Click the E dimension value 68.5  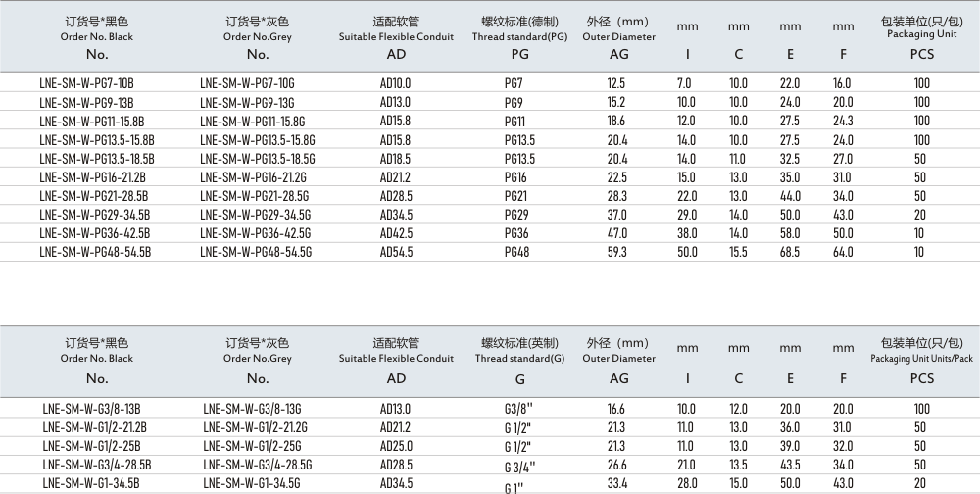[790, 252]
